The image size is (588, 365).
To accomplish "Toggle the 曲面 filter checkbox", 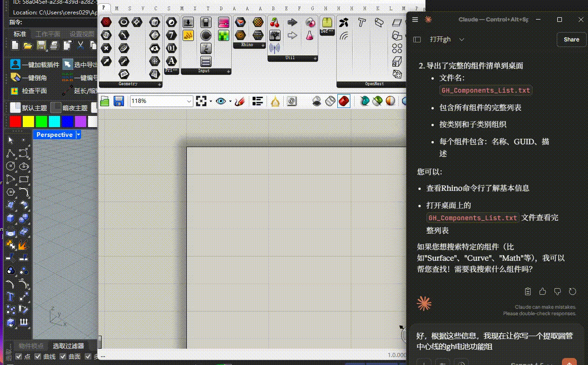I will [x=63, y=357].
